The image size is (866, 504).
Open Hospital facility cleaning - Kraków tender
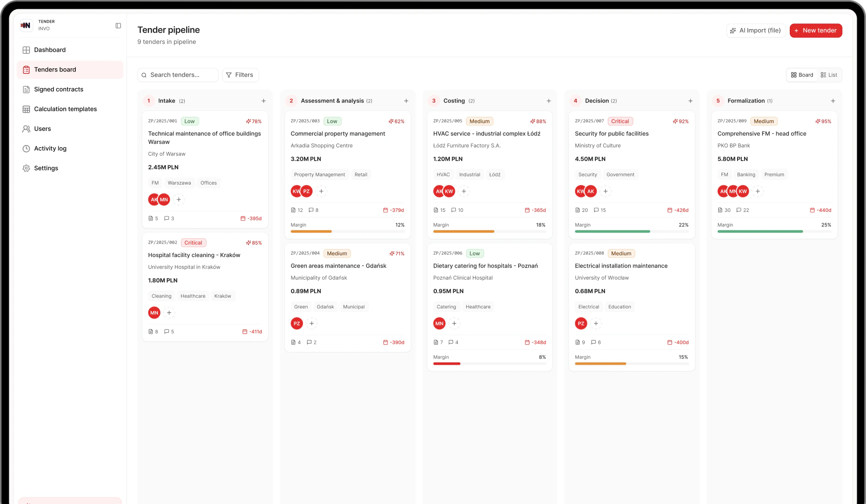pyautogui.click(x=194, y=255)
